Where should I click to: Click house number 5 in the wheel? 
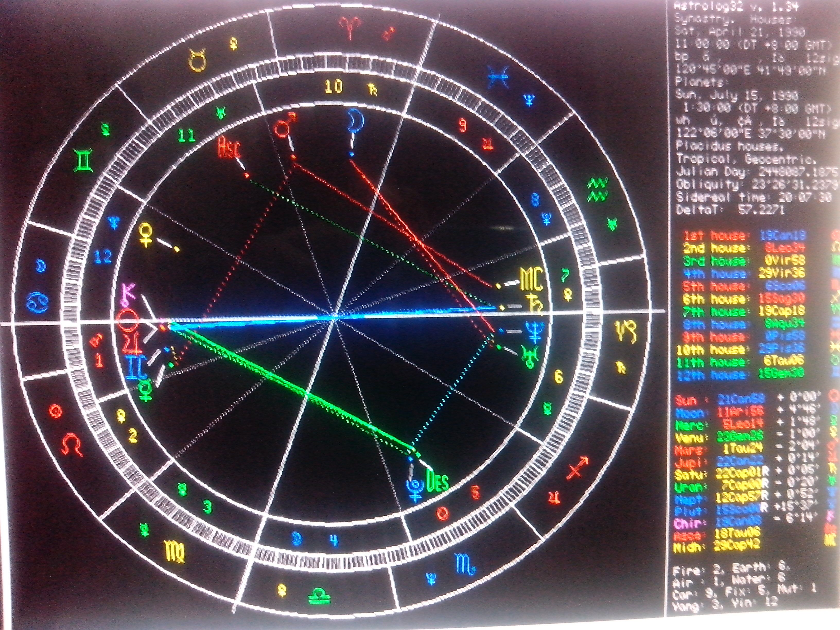click(475, 493)
